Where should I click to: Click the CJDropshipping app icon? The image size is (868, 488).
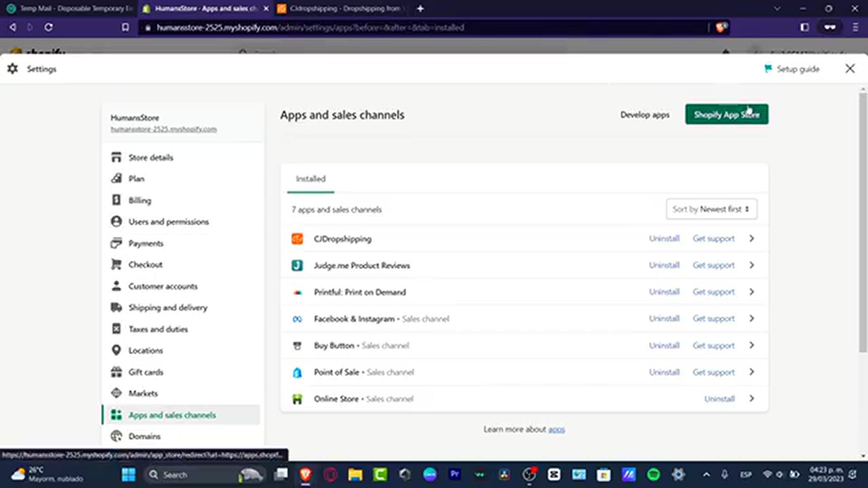tap(297, 239)
